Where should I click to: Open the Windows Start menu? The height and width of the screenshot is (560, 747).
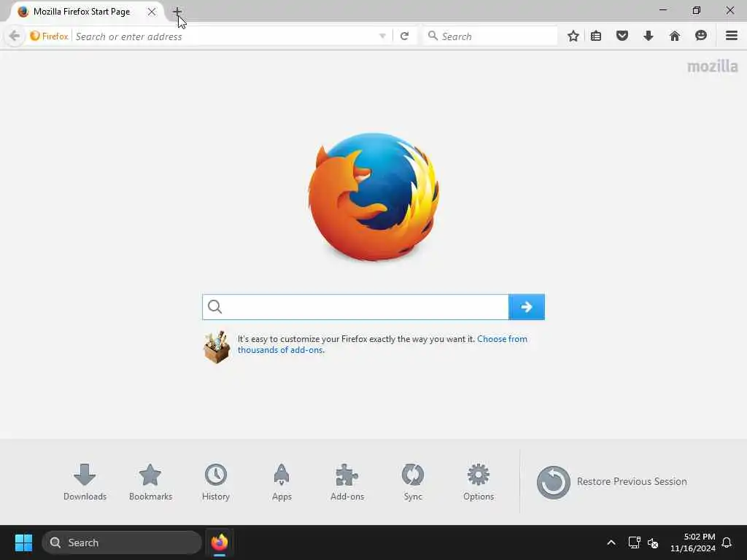pyautogui.click(x=23, y=542)
